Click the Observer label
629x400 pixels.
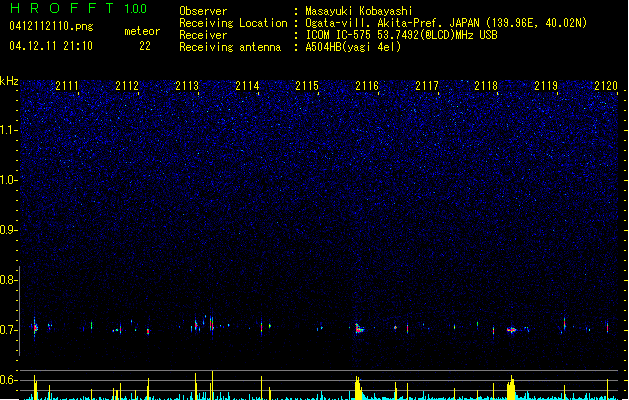[203, 11]
